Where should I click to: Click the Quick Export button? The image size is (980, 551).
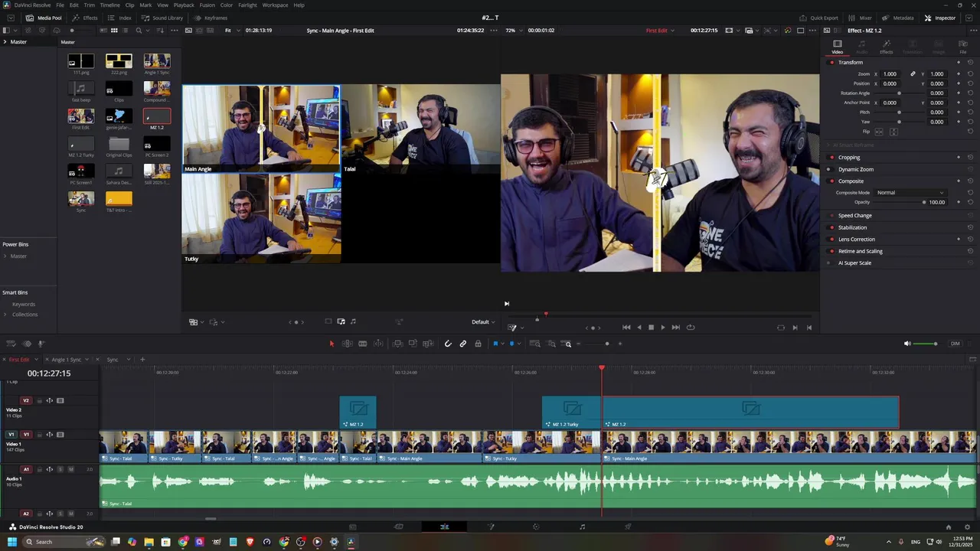[819, 18]
